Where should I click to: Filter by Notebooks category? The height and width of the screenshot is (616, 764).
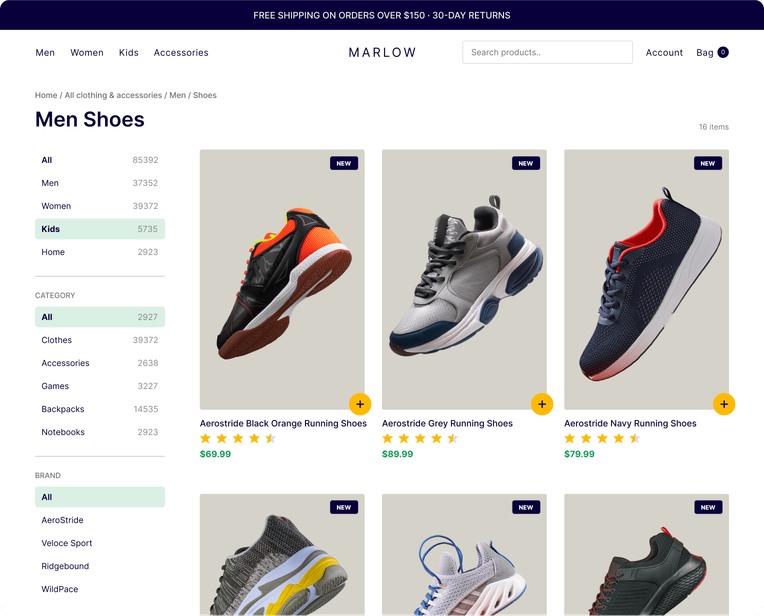(x=100, y=432)
